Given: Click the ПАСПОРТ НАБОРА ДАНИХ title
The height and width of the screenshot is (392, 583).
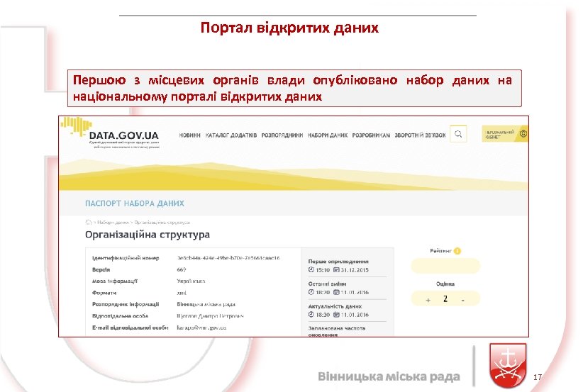Looking at the screenshot, I should (135, 203).
